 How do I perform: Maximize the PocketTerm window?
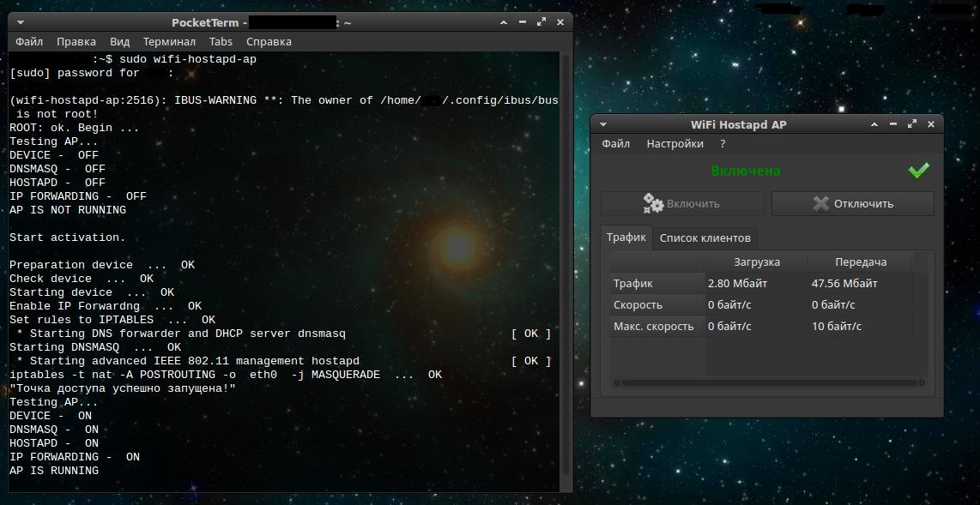tap(541, 22)
